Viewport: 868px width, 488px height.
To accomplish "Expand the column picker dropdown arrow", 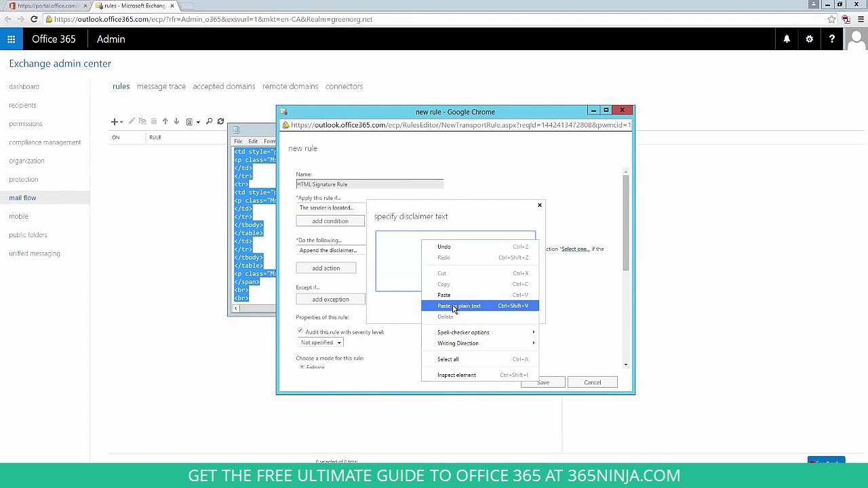I will click(x=197, y=122).
